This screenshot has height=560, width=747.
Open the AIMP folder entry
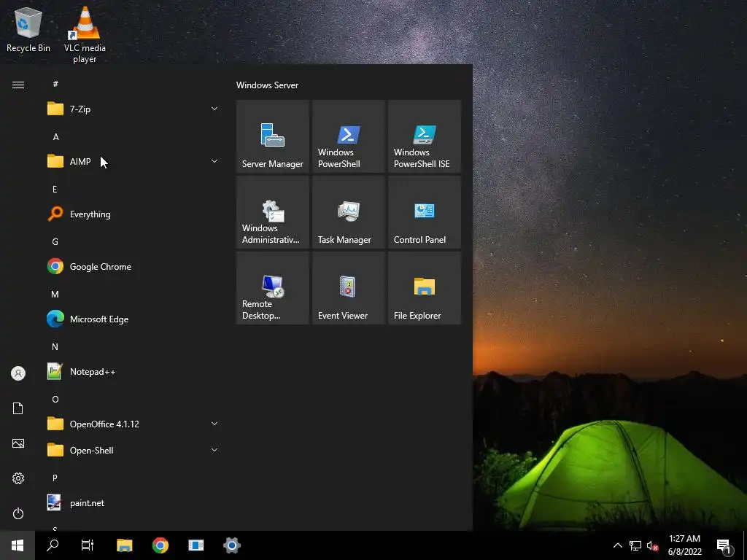(x=133, y=161)
